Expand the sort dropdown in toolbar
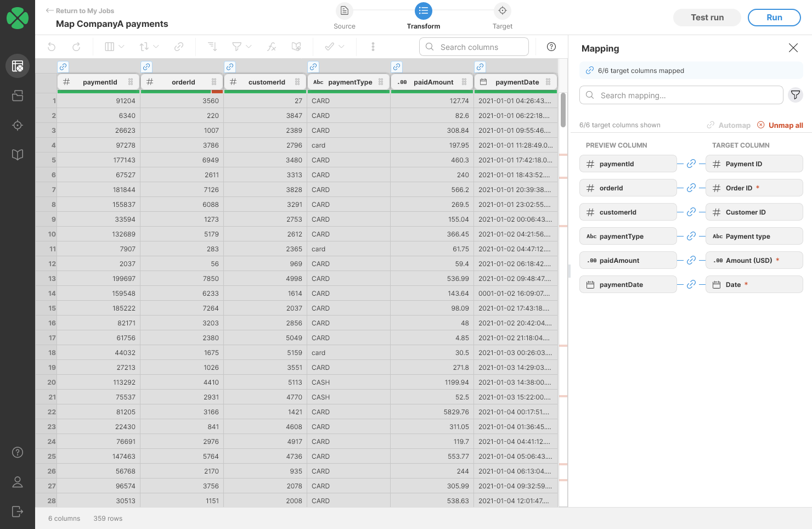The height and width of the screenshot is (529, 812). click(149, 47)
